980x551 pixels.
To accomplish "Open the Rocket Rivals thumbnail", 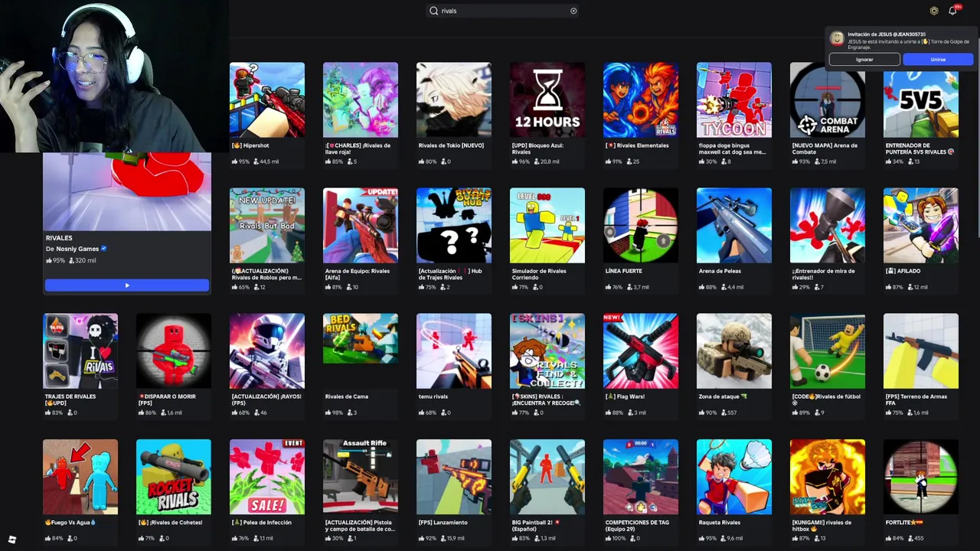I will click(174, 477).
